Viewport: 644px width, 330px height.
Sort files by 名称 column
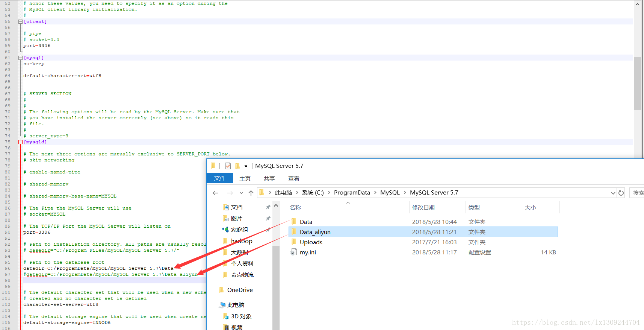click(295, 208)
